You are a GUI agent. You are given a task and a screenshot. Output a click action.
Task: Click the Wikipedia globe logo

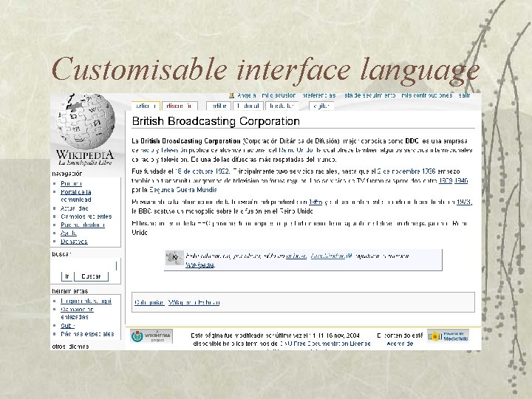(x=85, y=121)
